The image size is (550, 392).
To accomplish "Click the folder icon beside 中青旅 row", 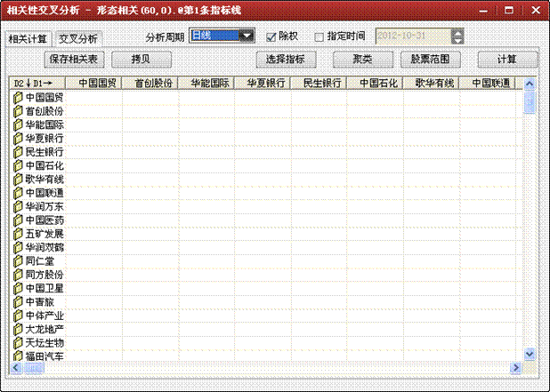I will point(18,302).
